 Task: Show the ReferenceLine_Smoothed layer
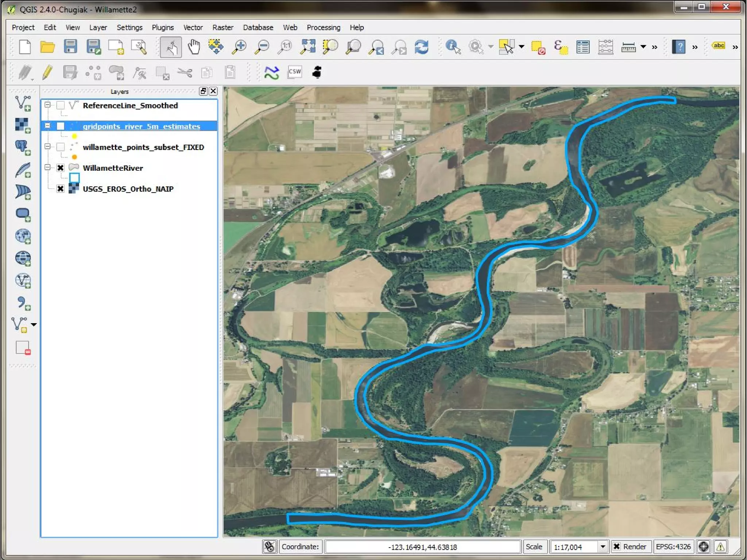[61, 105]
